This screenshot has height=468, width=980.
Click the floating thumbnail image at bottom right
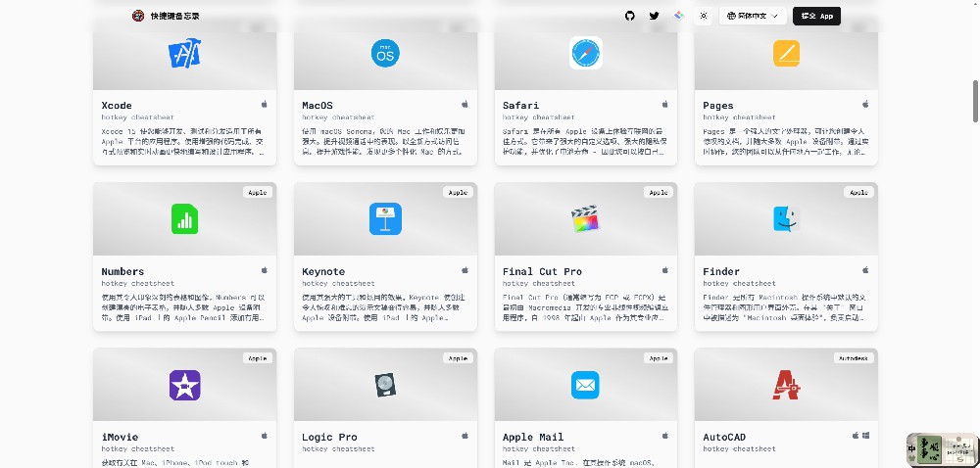coord(942,449)
